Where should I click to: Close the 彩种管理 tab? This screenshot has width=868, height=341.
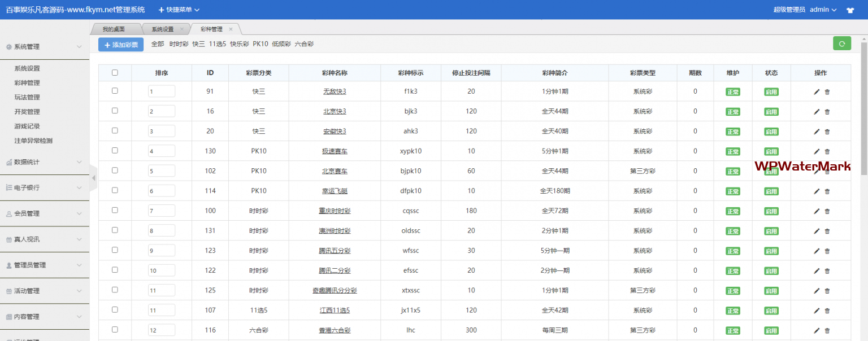231,29
